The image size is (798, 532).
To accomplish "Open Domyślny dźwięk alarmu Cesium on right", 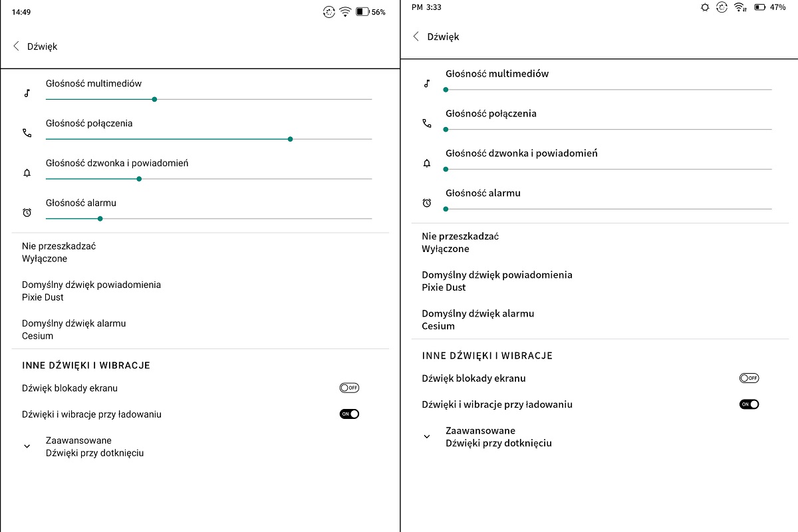I will 600,320.
